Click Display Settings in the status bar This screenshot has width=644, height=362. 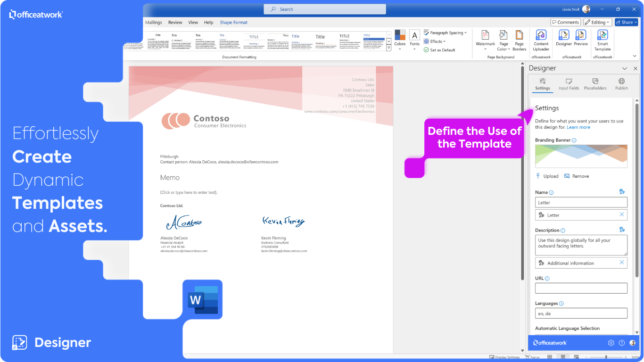click(x=504, y=357)
